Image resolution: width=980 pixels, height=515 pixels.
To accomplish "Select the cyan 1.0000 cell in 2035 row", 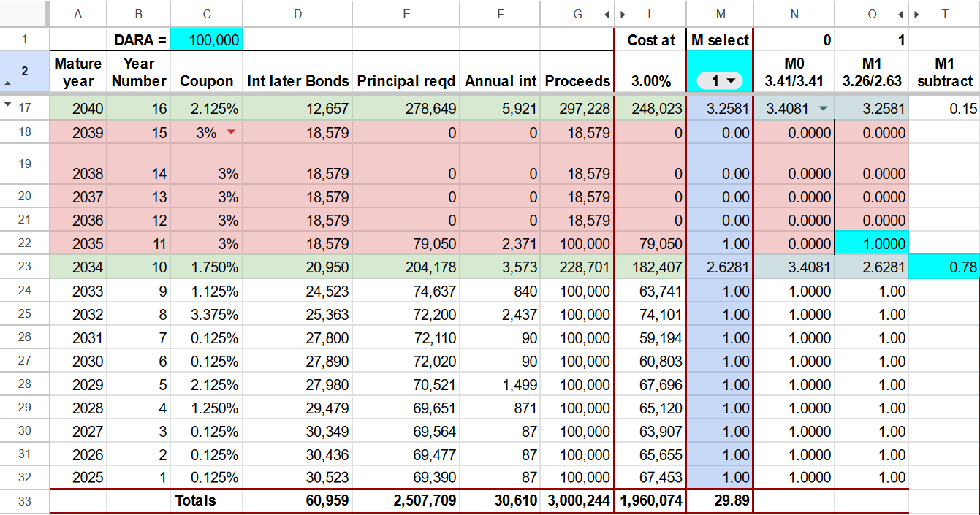I will pyautogui.click(x=872, y=244).
